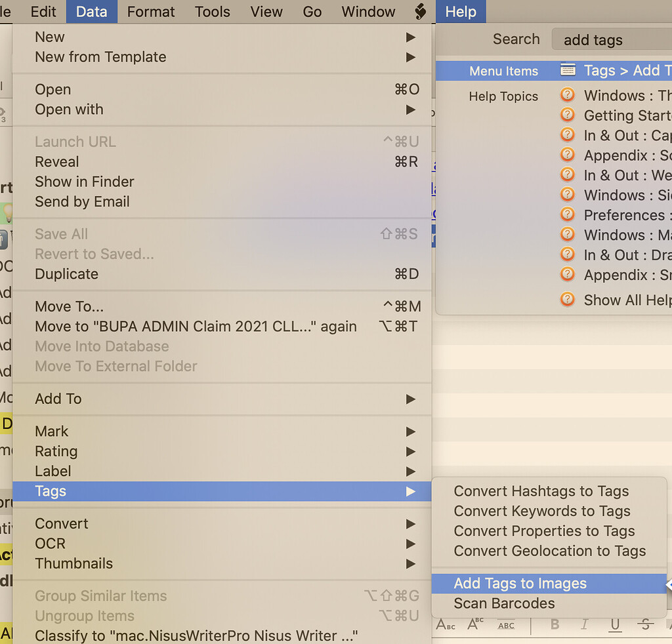Screen dimensions: 672x644
Task: Select the strikethrough icon
Action: pos(645,625)
